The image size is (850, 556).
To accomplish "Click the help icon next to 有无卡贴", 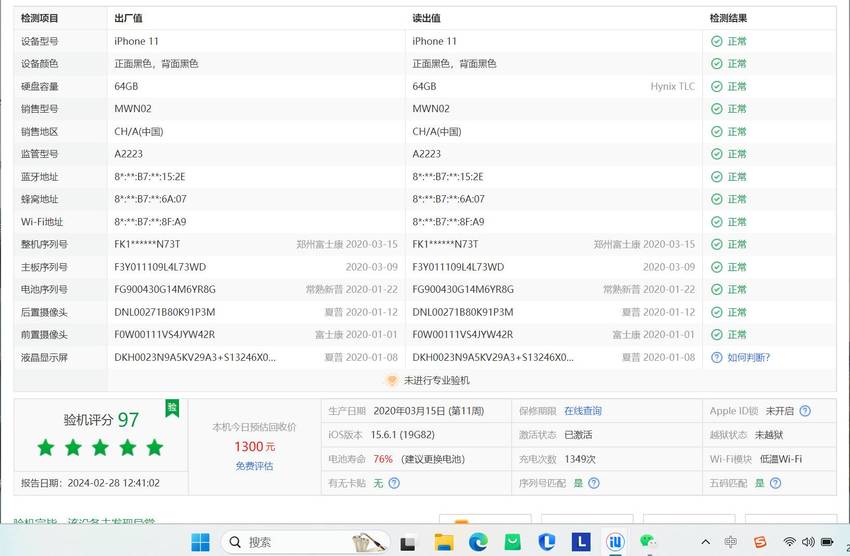I will pyautogui.click(x=394, y=483).
